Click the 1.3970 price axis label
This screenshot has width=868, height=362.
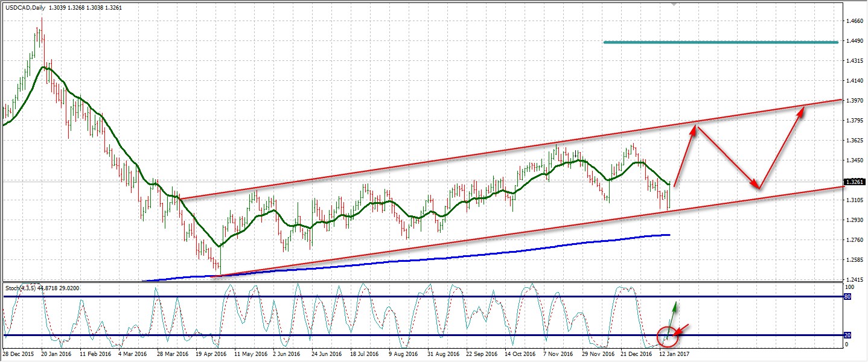pos(855,101)
